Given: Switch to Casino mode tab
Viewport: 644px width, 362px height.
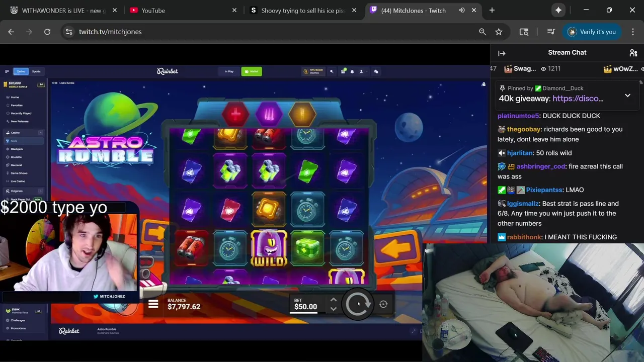Looking at the screenshot, I should pos(21,71).
